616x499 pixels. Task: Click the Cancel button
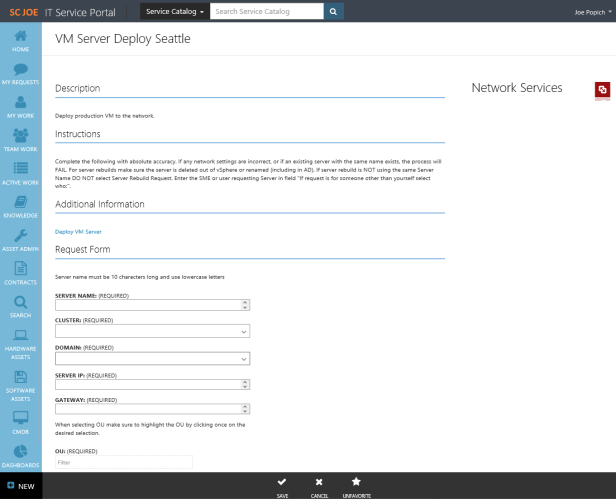point(319,485)
